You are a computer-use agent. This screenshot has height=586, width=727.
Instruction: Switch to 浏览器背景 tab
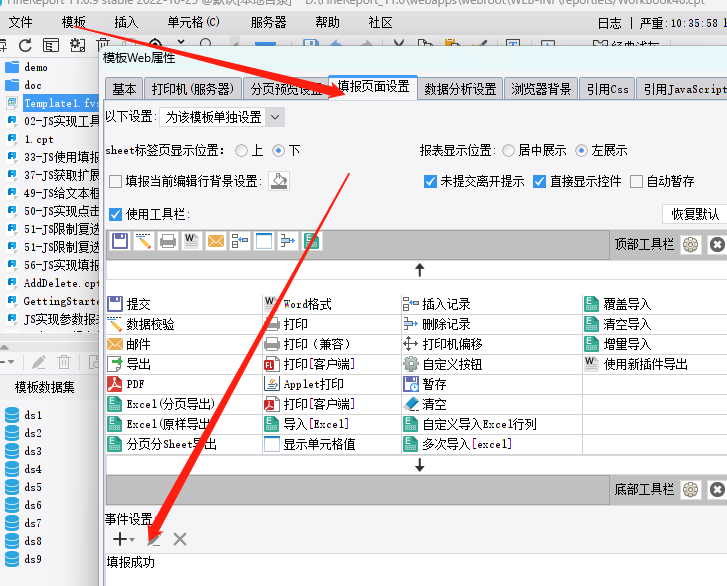point(541,89)
